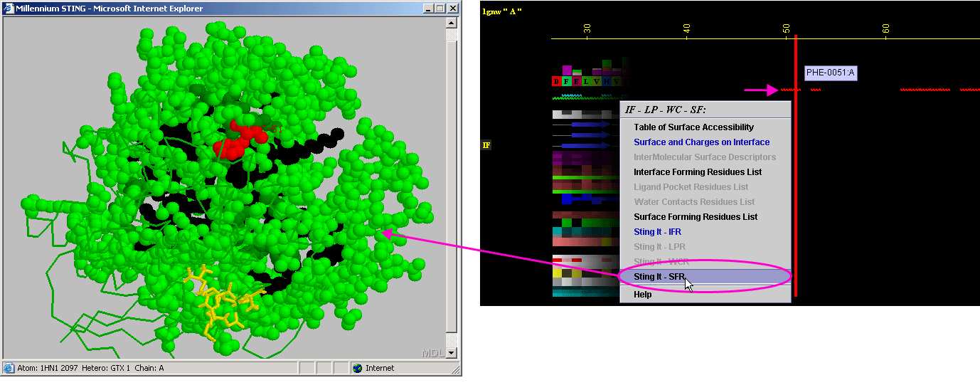Click the Internet Explorer icon in the Millennium STING title bar
Screen dimensions: 980x385
click(9, 9)
